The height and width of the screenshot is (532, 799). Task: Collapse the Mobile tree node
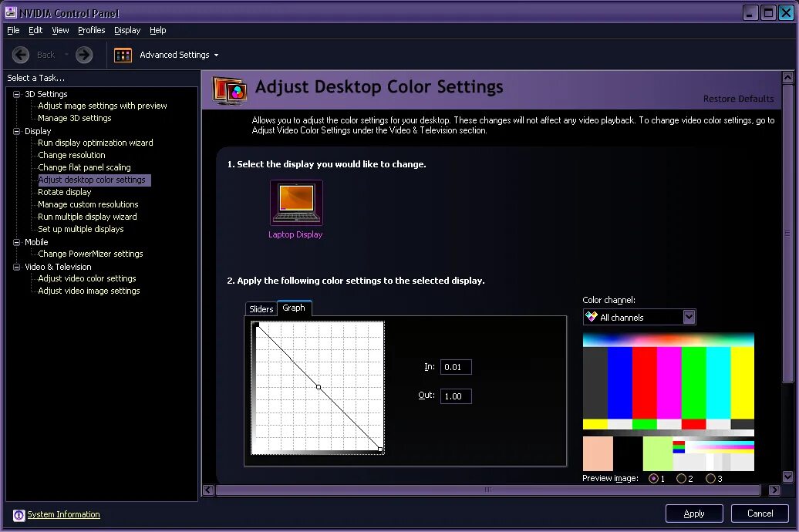(x=16, y=242)
